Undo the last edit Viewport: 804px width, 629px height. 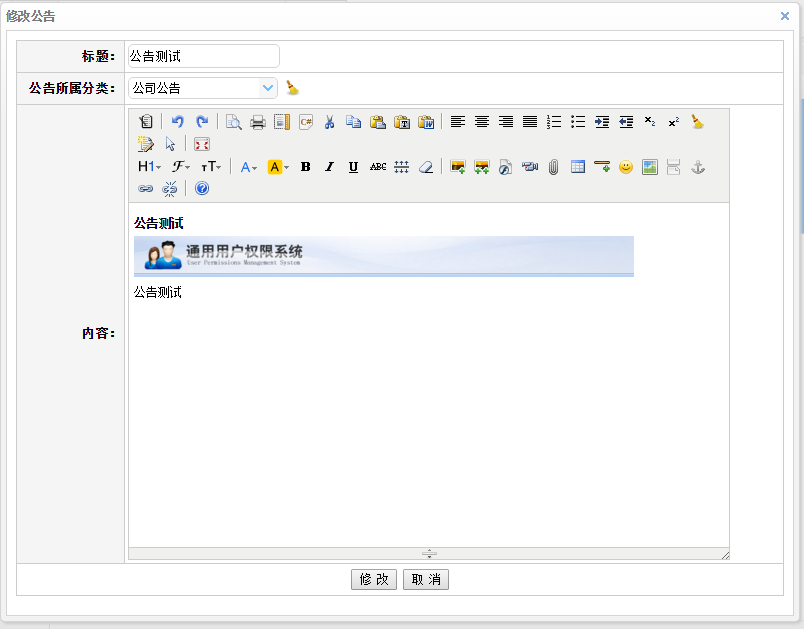pos(177,121)
